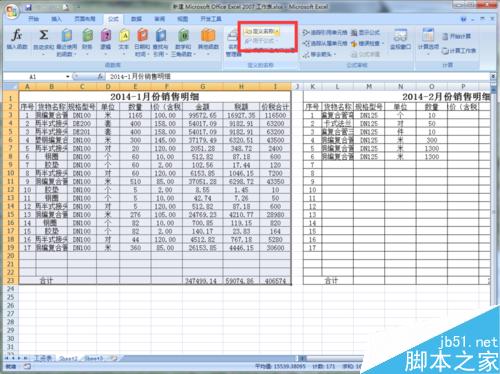The image size is (500, 374).
Task: Click the greyed Evaluate Formula button
Action: (366, 54)
